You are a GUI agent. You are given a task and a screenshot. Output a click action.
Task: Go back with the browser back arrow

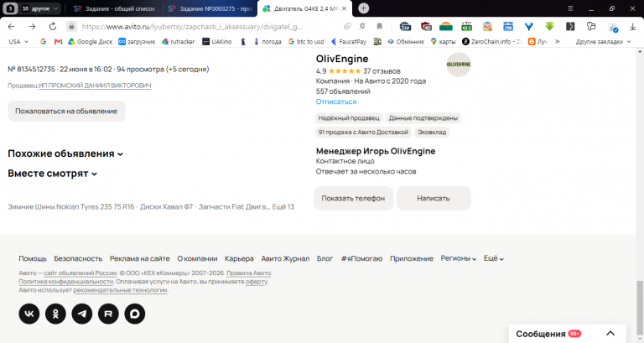pyautogui.click(x=12, y=27)
